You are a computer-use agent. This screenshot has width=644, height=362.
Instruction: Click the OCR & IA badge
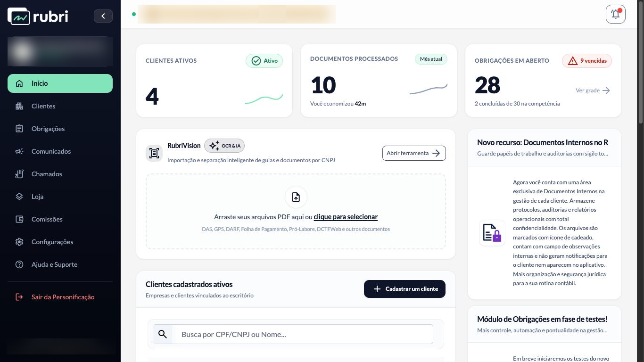click(x=224, y=146)
